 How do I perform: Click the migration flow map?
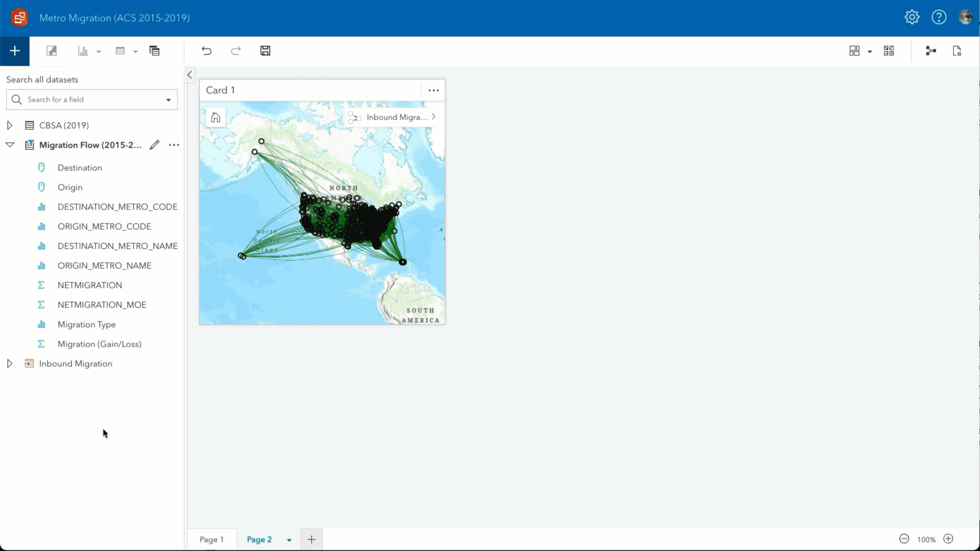click(322, 213)
